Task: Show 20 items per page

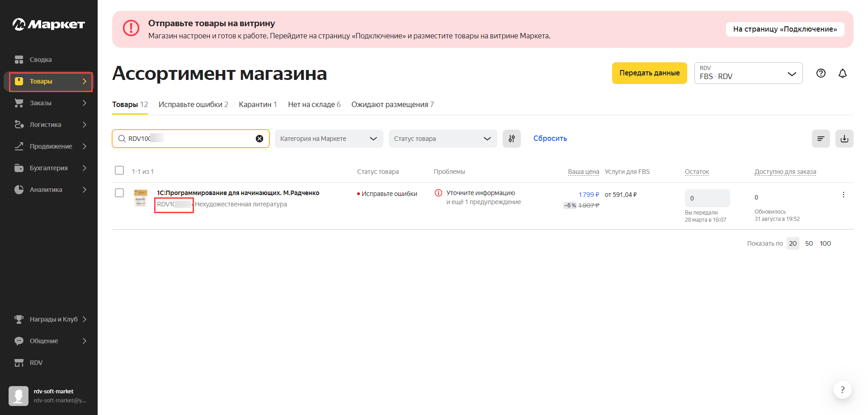Action: [793, 243]
